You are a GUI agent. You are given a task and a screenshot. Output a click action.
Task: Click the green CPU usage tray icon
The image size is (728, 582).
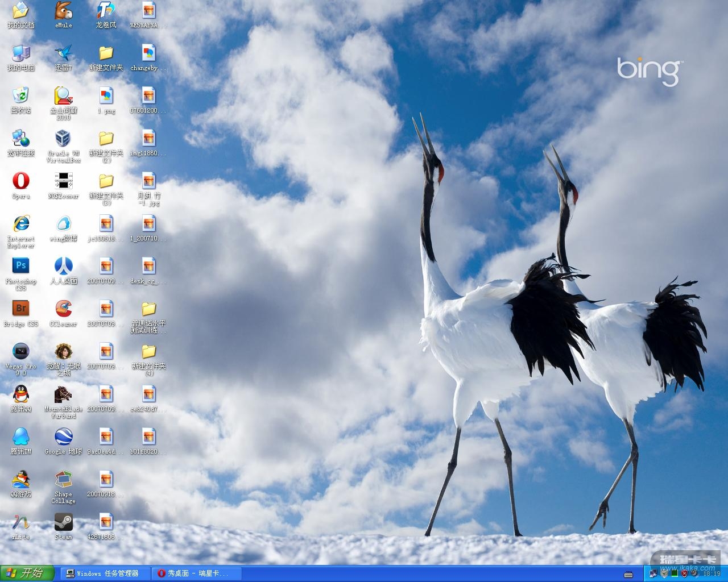coord(674,573)
